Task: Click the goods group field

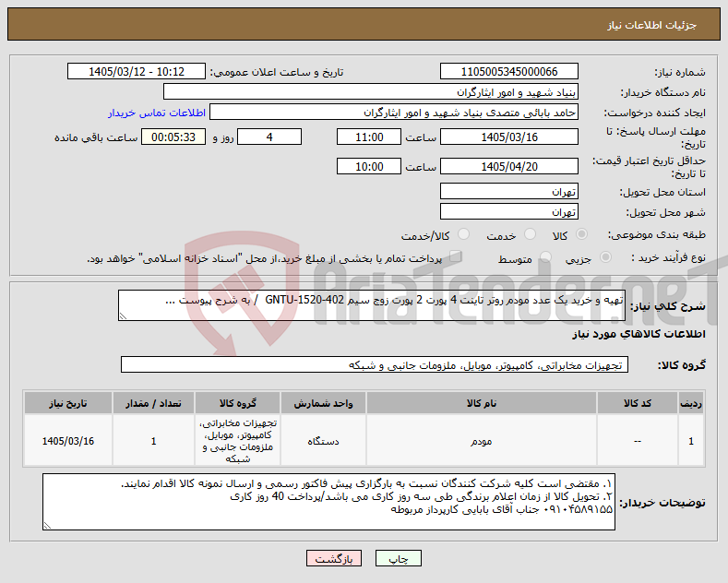Action: click(x=375, y=365)
